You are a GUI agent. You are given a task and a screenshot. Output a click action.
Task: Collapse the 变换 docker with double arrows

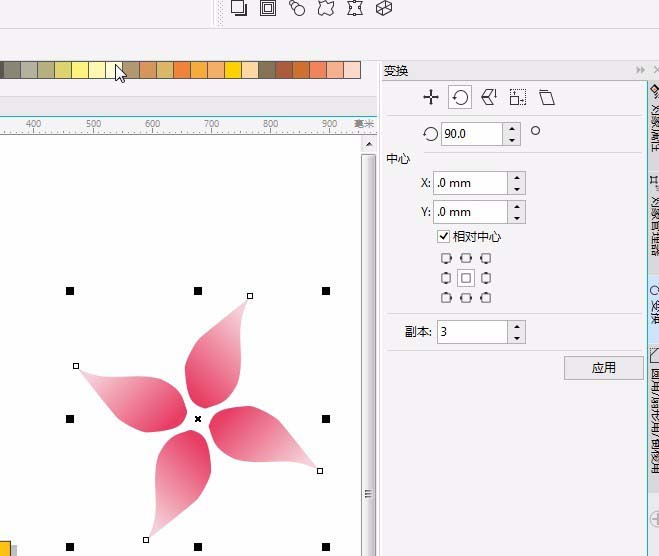coord(641,70)
